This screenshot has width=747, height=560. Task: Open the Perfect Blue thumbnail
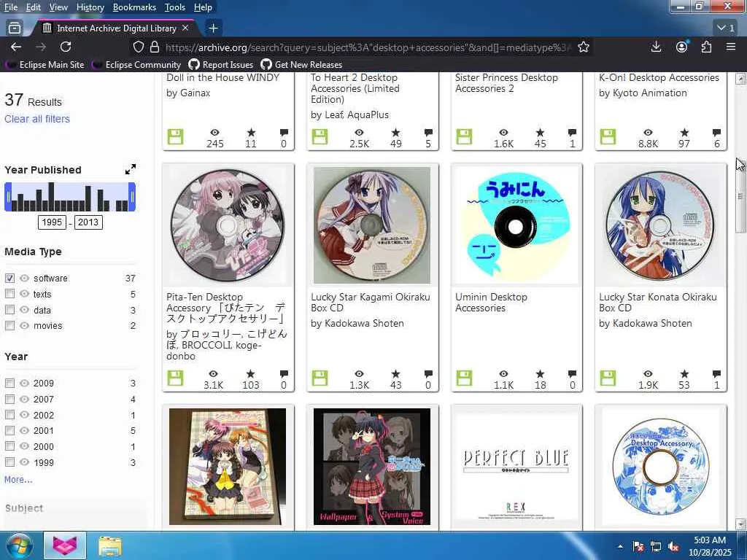tap(516, 467)
